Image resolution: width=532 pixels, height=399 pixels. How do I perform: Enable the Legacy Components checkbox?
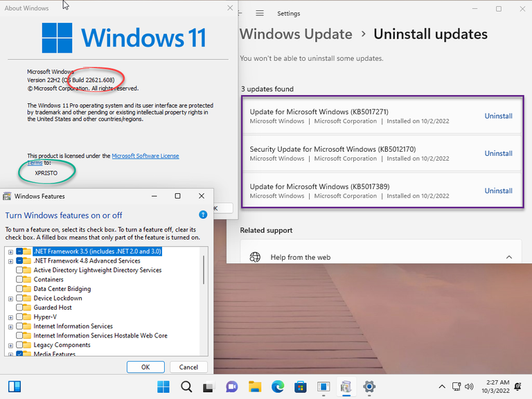(19, 345)
